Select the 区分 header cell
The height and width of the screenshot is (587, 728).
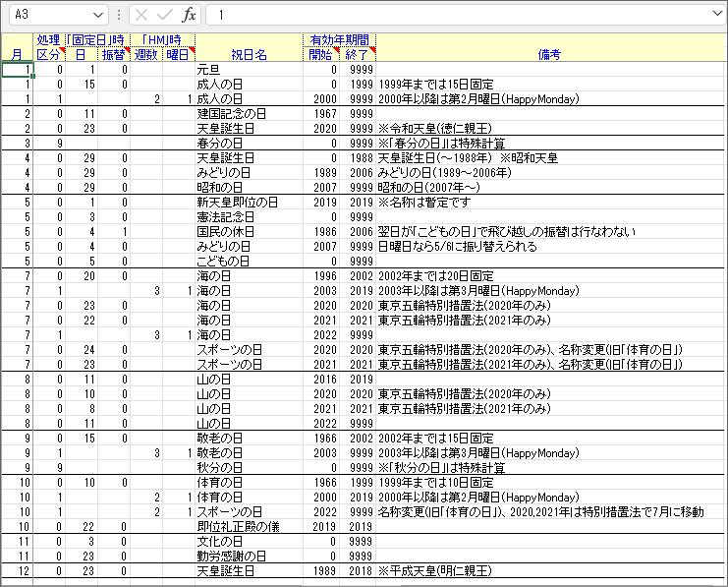tap(49, 54)
